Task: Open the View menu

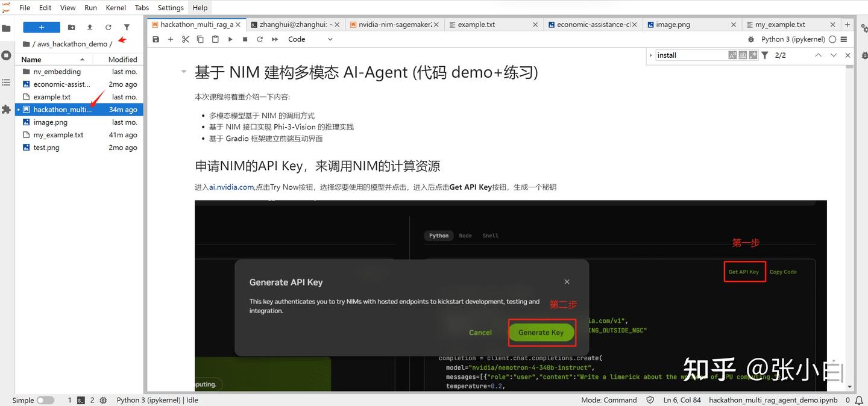Action: [68, 8]
